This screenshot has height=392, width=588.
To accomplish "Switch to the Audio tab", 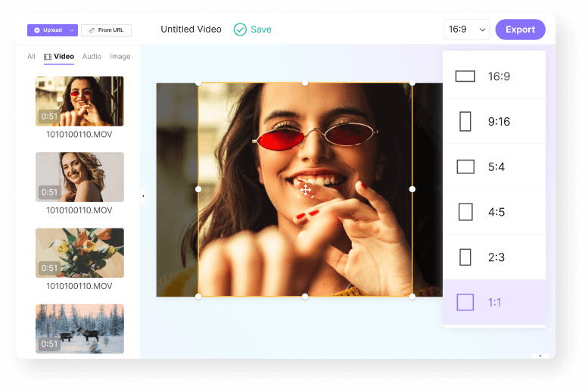I will [x=92, y=57].
